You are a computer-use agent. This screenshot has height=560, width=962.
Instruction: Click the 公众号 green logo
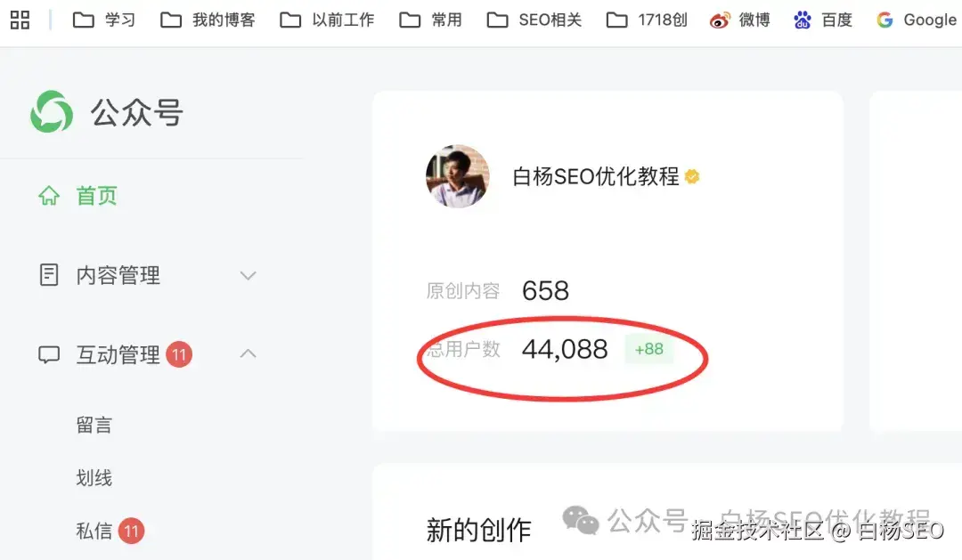coord(52,111)
